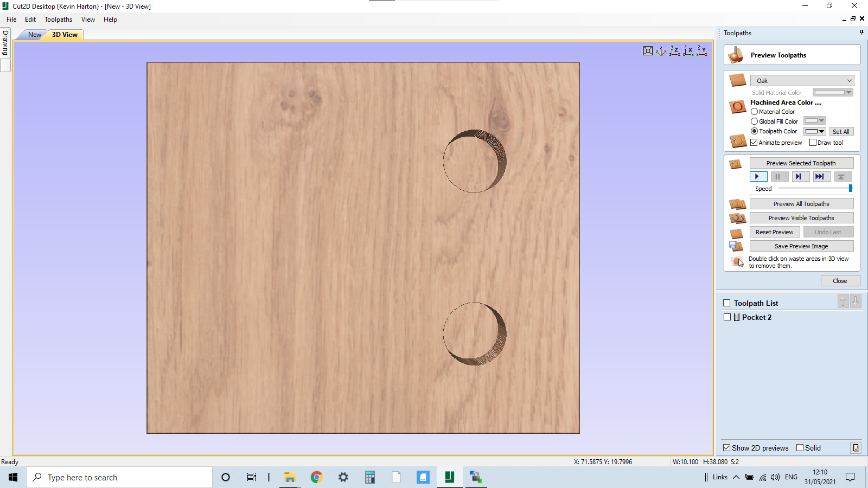The width and height of the screenshot is (868, 488).
Task: Click the machined area color panel icon
Action: click(x=737, y=107)
